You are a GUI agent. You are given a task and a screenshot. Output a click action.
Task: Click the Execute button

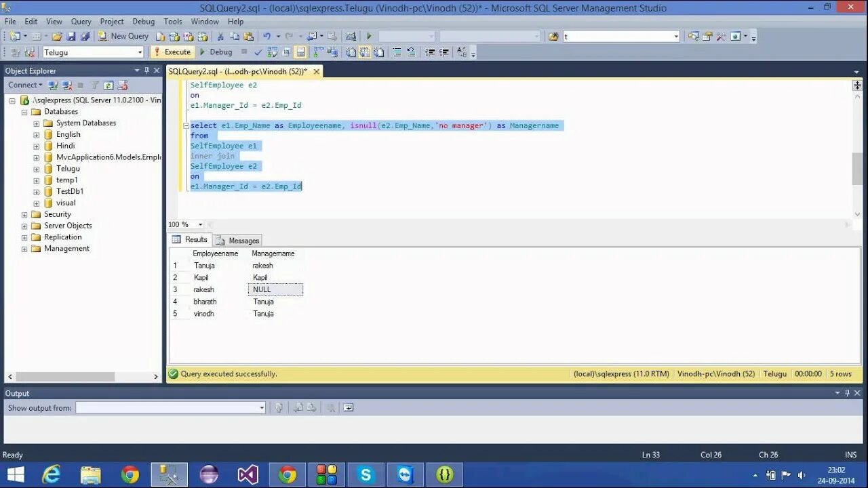[172, 52]
